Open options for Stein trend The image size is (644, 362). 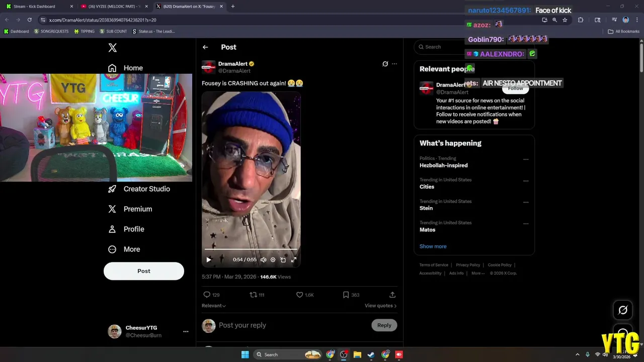[526, 203]
